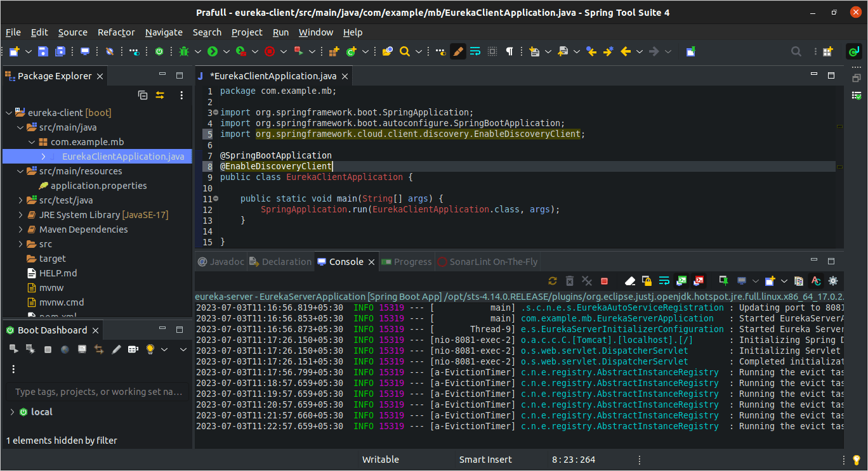
Task: Click Smart Insert in the status bar
Action: pyautogui.click(x=485, y=459)
